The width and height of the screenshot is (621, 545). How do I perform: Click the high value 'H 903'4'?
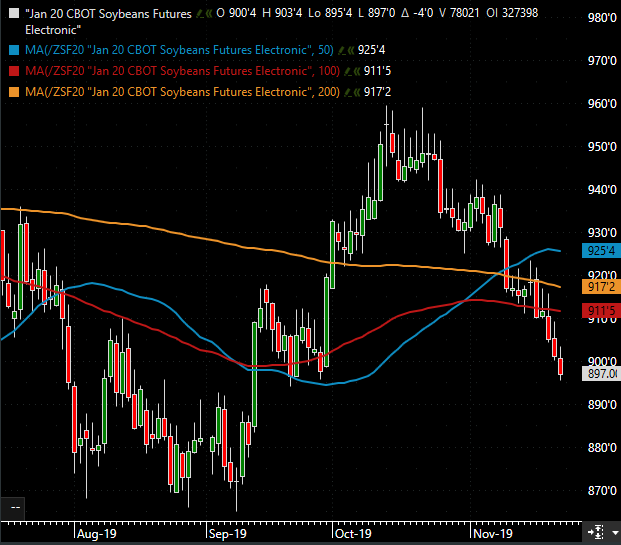[x=282, y=13]
